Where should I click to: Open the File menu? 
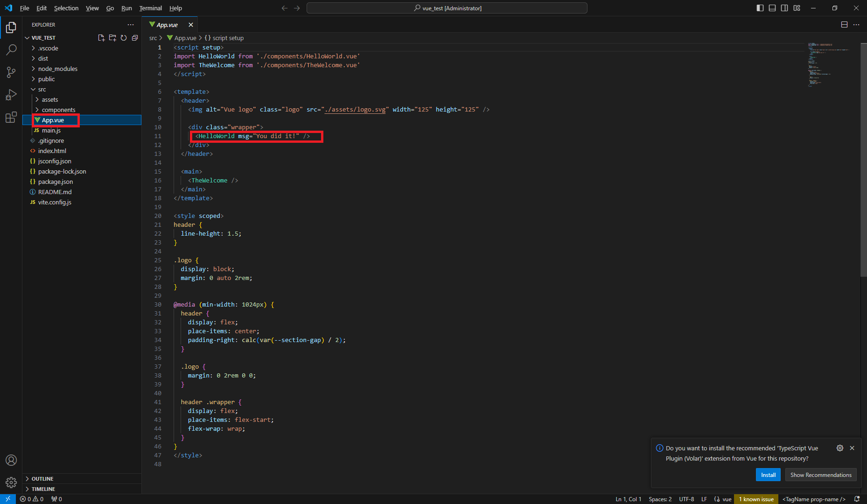pos(25,8)
